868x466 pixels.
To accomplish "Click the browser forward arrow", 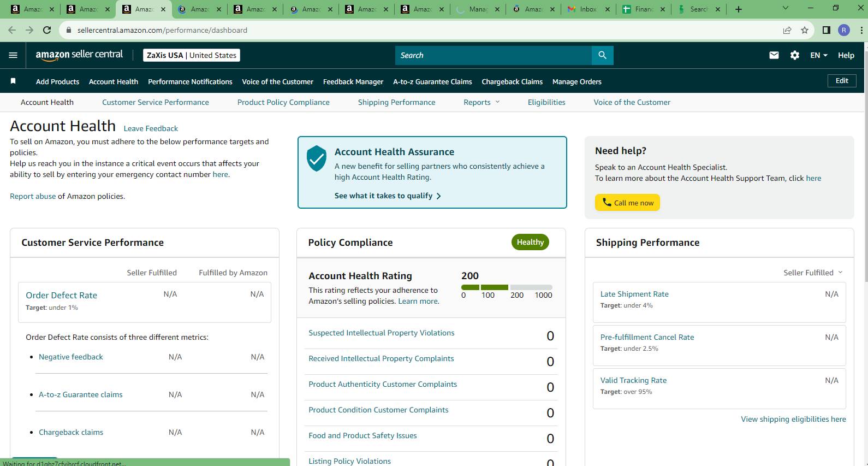I will [29, 30].
